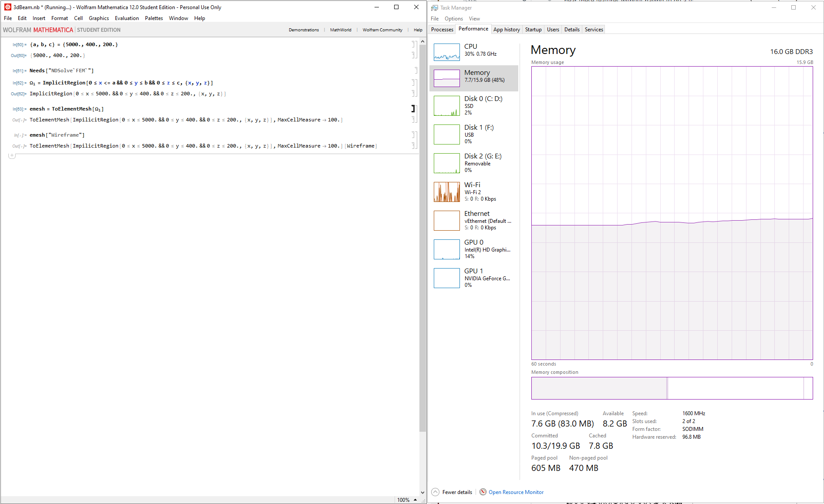Select cell bracket of In[60] input
The image size is (824, 504).
click(x=413, y=44)
